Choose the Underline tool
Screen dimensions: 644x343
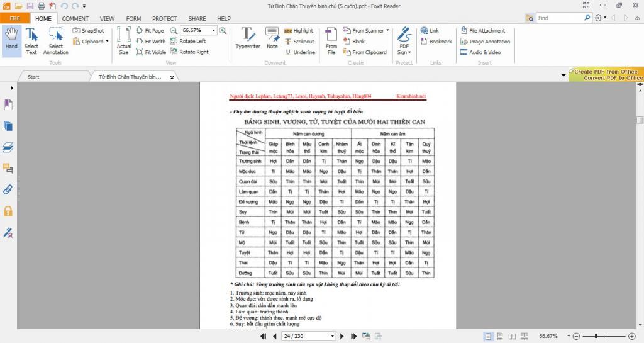pyautogui.click(x=300, y=52)
